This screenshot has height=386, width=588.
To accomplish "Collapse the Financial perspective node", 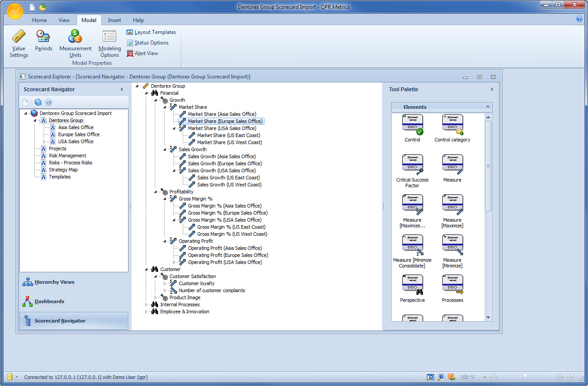I will 147,93.
